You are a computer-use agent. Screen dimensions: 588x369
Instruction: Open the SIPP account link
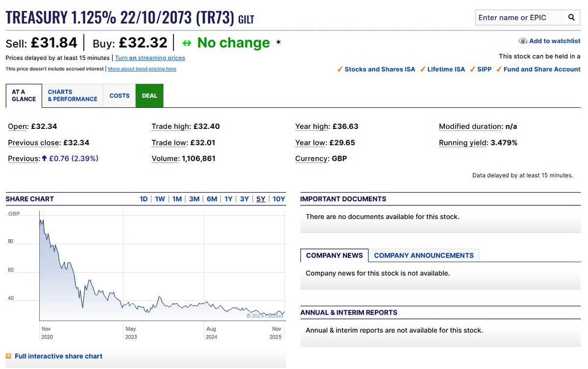[484, 69]
